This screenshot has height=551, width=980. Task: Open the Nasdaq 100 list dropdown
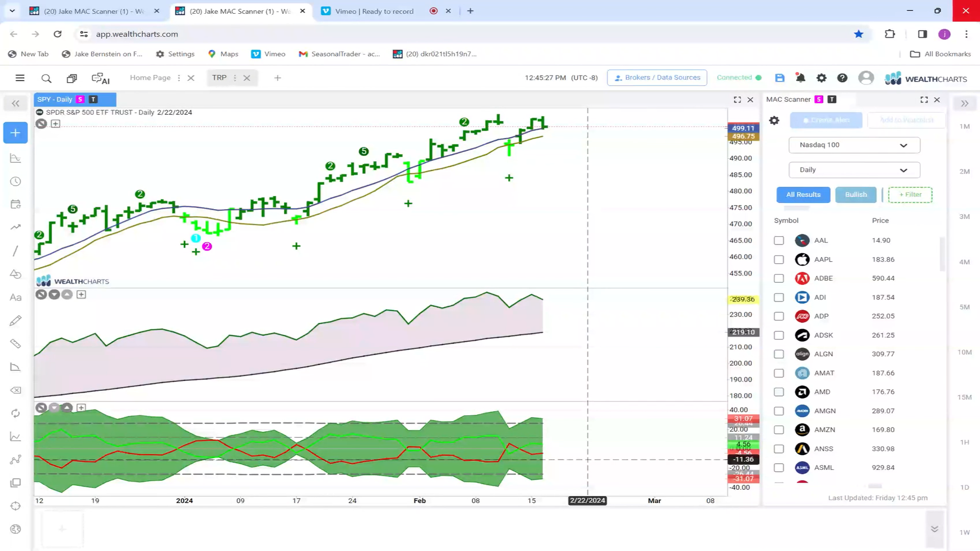pos(854,145)
